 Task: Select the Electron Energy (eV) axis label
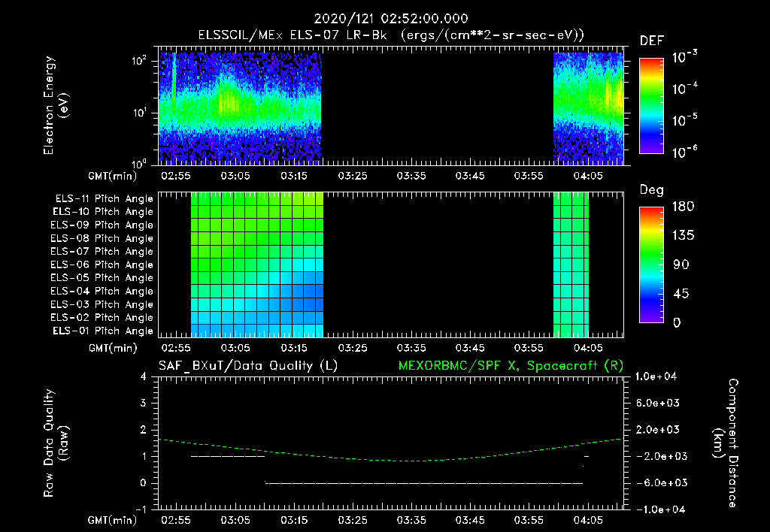(x=56, y=105)
